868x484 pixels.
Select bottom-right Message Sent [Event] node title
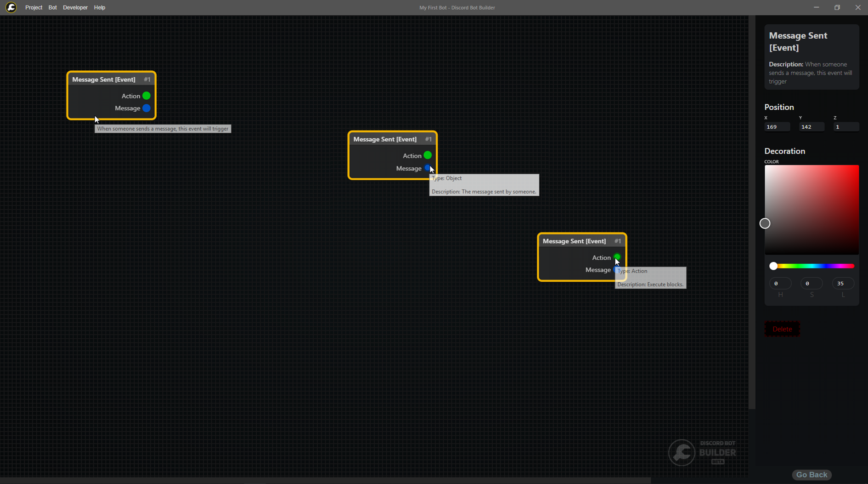click(x=574, y=241)
